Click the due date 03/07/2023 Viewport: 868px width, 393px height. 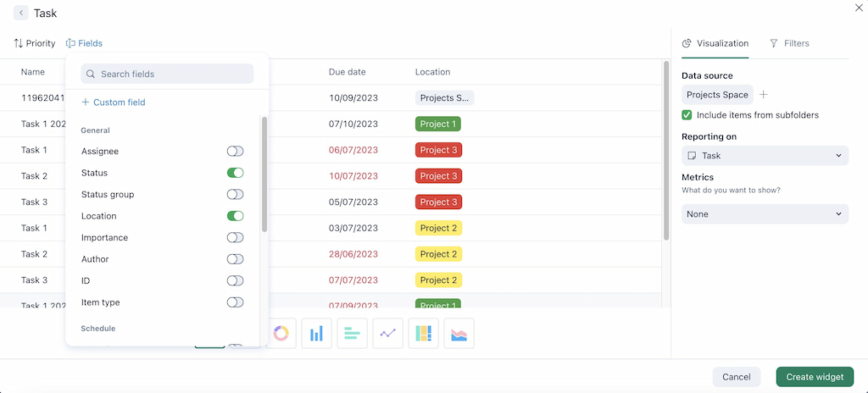pyautogui.click(x=353, y=228)
